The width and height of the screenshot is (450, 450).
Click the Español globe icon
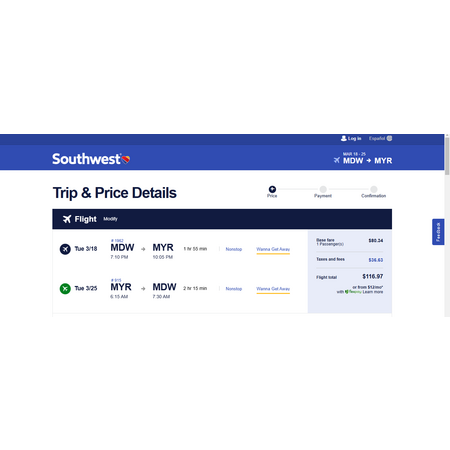[x=389, y=138]
